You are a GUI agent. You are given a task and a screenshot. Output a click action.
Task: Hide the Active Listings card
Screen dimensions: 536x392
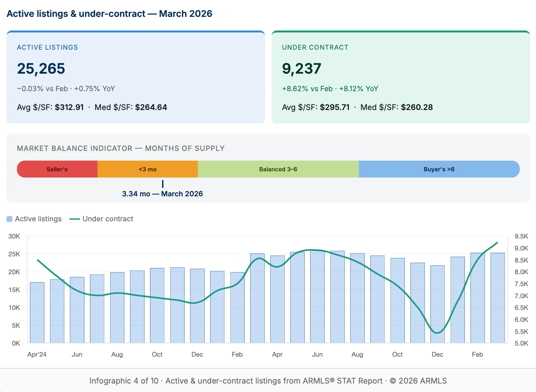136,78
